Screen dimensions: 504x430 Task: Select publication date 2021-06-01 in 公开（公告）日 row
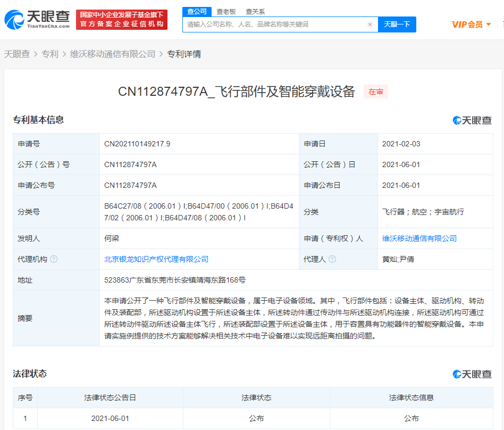click(x=401, y=164)
